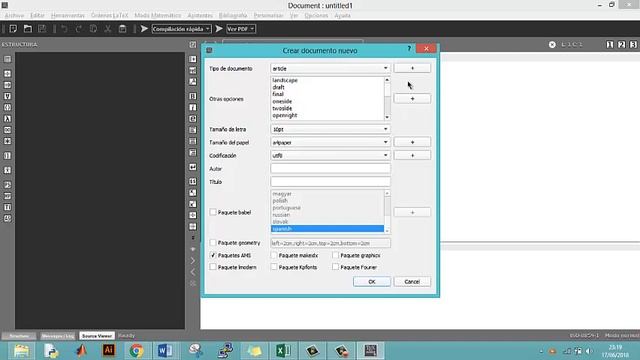Viewport: 640px width, 360px height.
Task: Open Microsoft Excel from the taskbar
Action: tap(283, 351)
